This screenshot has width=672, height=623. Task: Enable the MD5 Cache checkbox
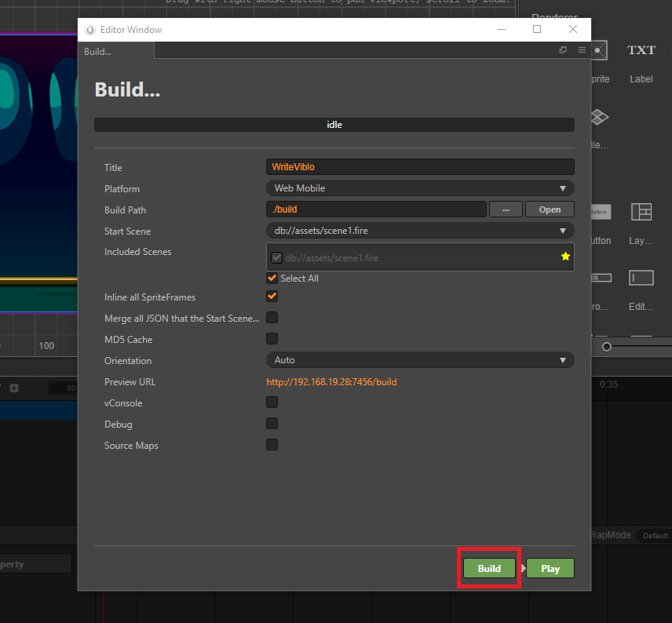coord(272,338)
